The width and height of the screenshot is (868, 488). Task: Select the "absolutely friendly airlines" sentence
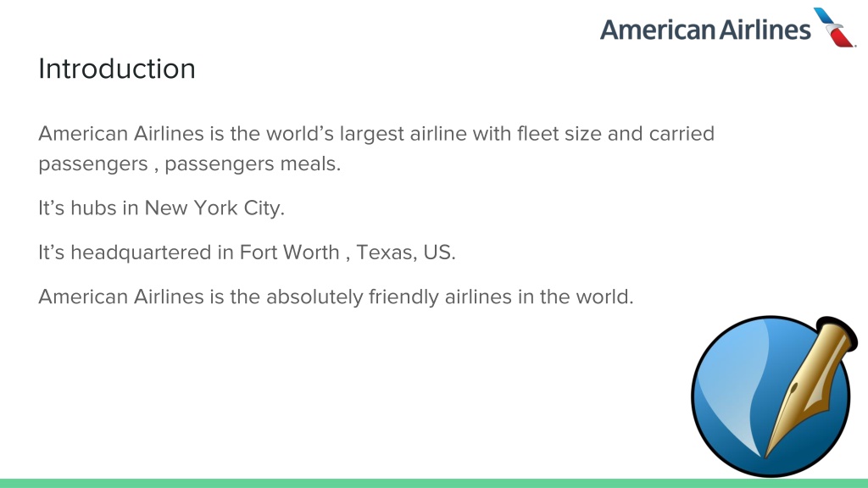(336, 297)
